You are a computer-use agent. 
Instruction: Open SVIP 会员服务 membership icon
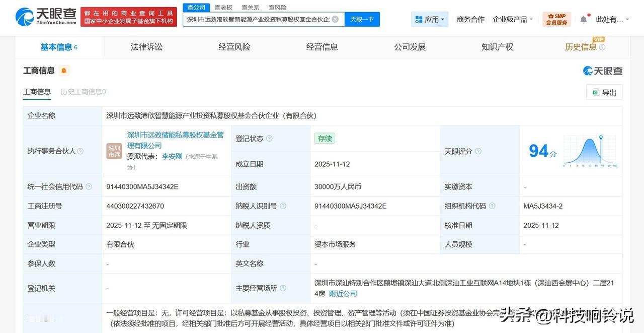(555, 19)
